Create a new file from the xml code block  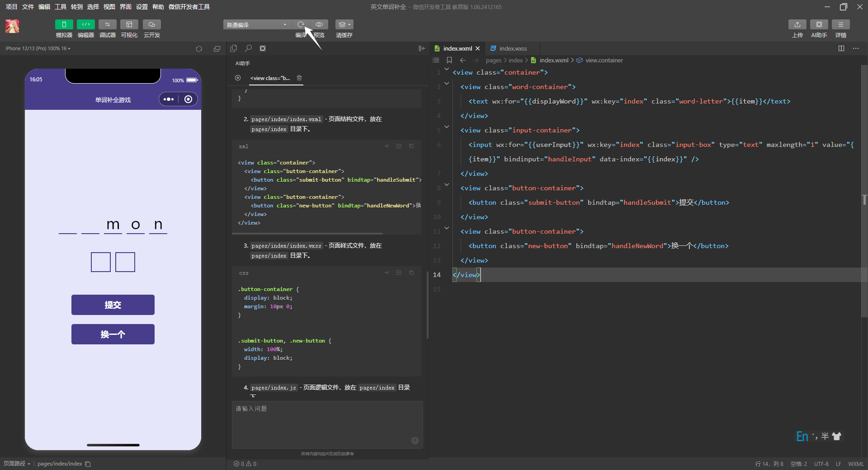click(399, 146)
